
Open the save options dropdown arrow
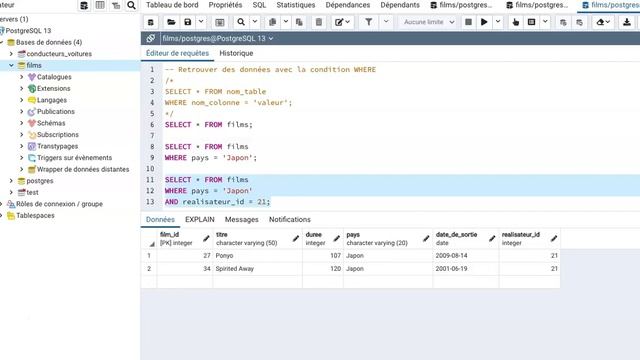[201, 22]
